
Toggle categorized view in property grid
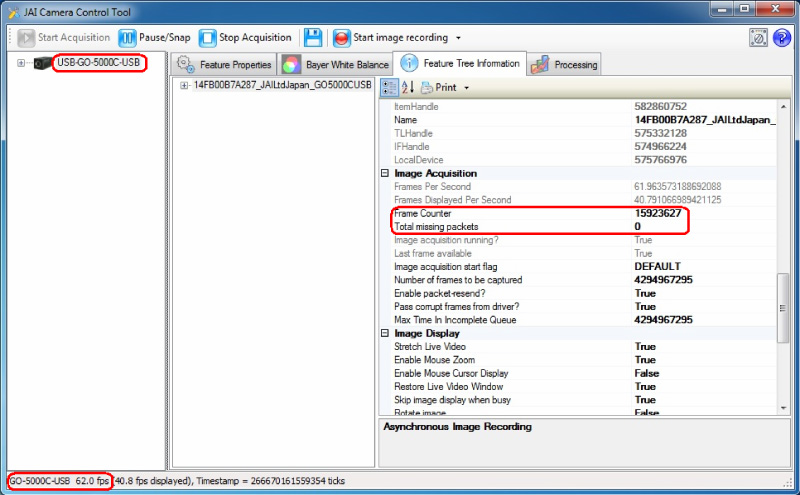(389, 87)
